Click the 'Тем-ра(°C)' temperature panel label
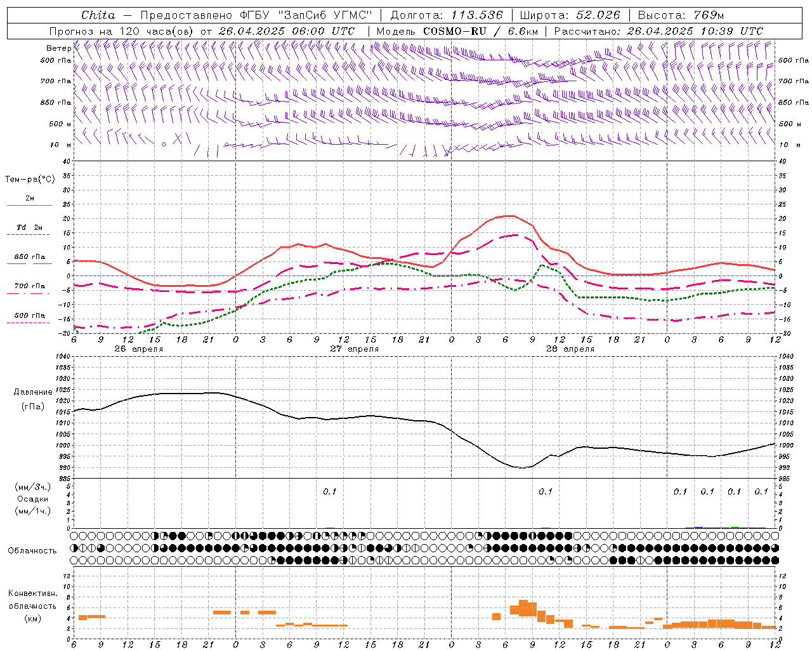This screenshot has width=812, height=650. point(30,180)
